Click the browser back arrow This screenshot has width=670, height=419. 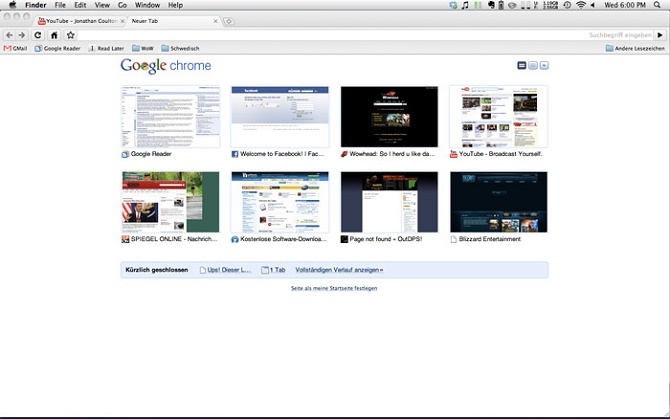[x=9, y=35]
